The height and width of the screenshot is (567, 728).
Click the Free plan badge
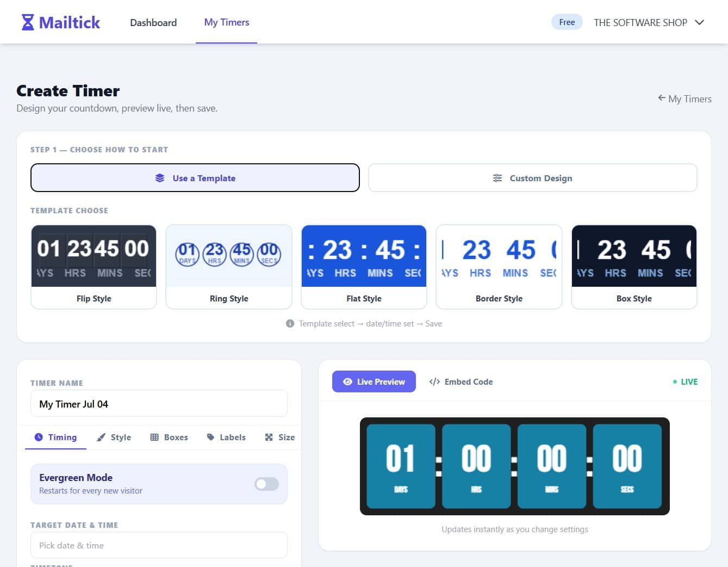pyautogui.click(x=567, y=22)
